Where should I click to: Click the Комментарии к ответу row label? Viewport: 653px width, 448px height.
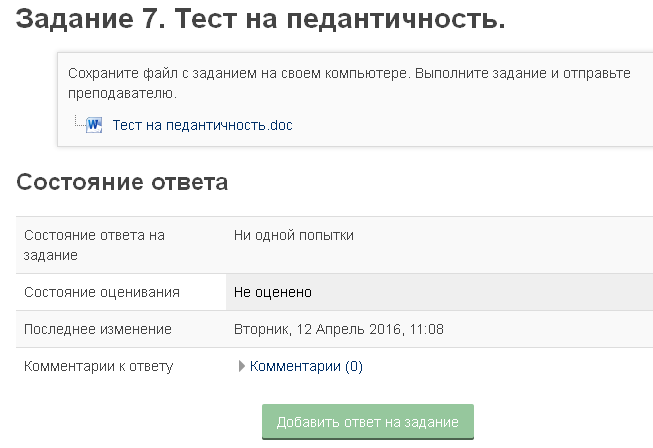98,366
